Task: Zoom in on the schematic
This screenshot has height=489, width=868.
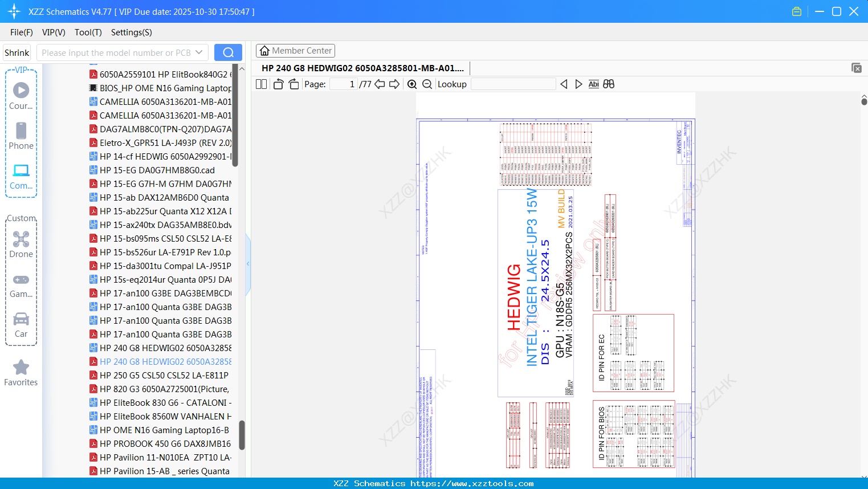Action: (412, 84)
